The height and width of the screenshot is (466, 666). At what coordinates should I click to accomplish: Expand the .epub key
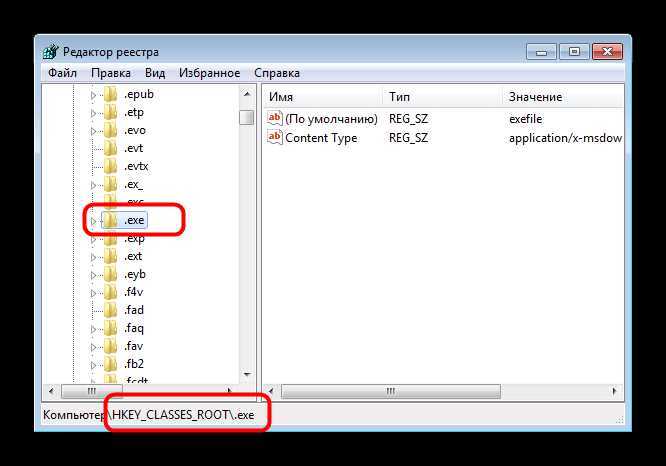[x=93, y=95]
